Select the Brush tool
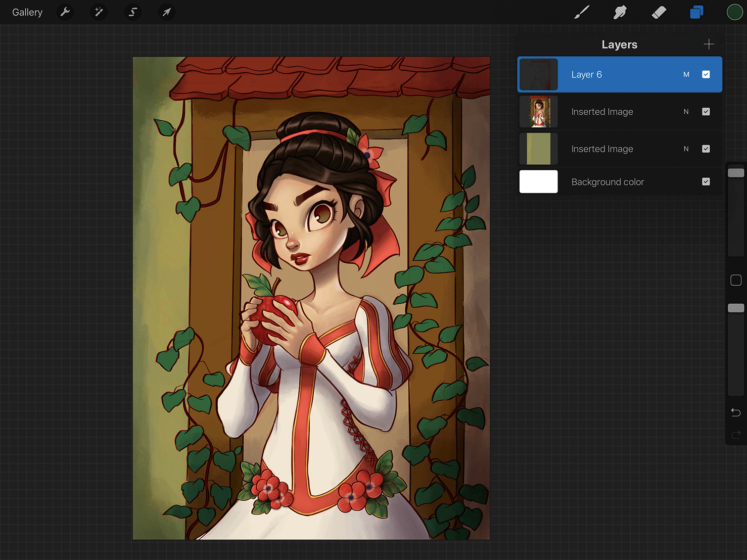Viewport: 747px width, 560px height. 582,12
